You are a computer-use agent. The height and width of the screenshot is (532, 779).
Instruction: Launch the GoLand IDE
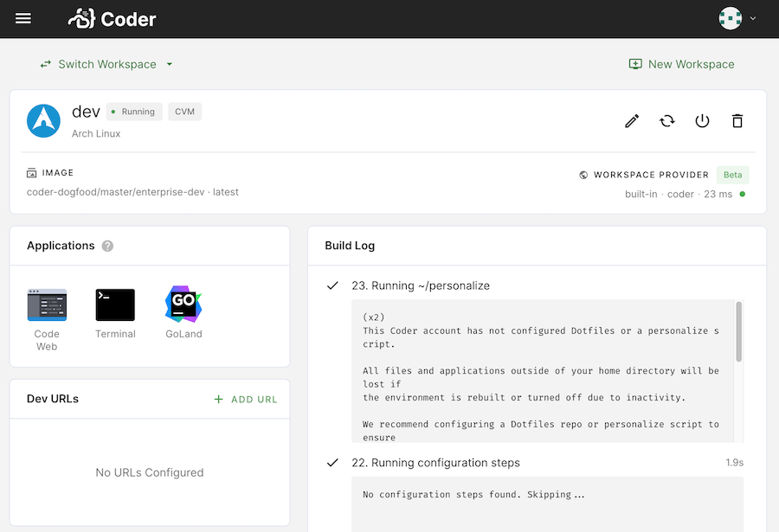[x=183, y=304]
